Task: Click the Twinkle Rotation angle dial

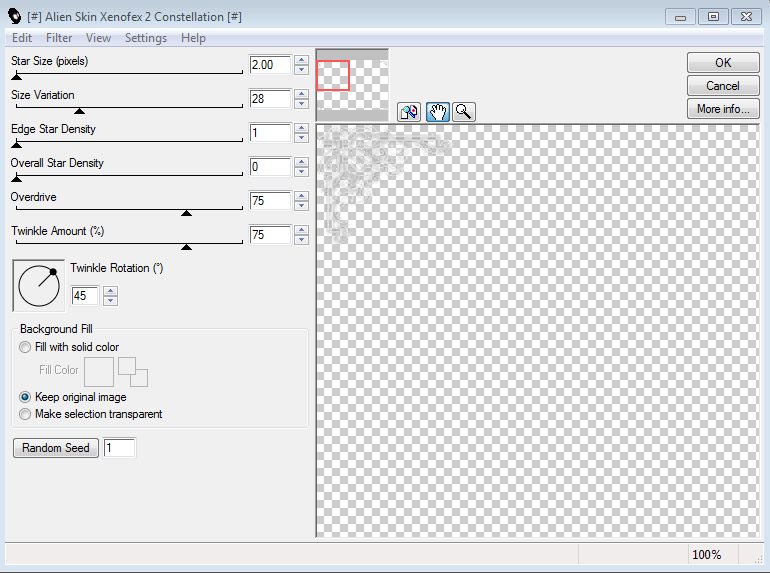Action: 39,285
